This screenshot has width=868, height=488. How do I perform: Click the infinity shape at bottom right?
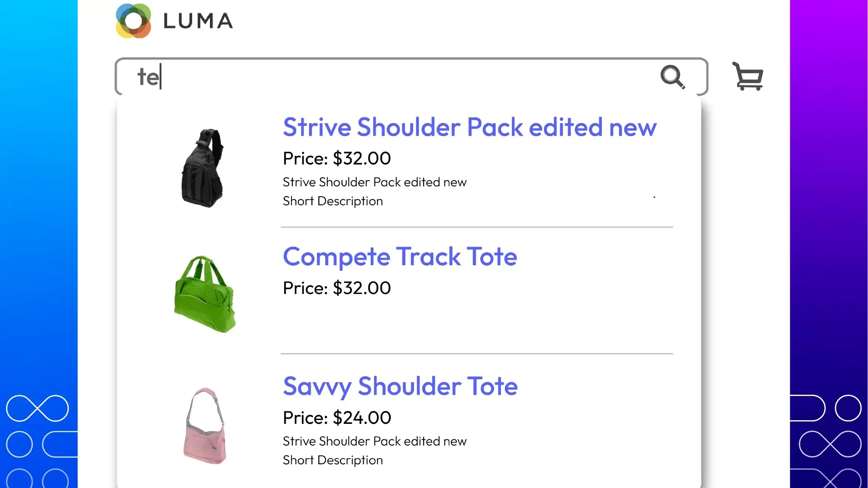pyautogui.click(x=830, y=444)
